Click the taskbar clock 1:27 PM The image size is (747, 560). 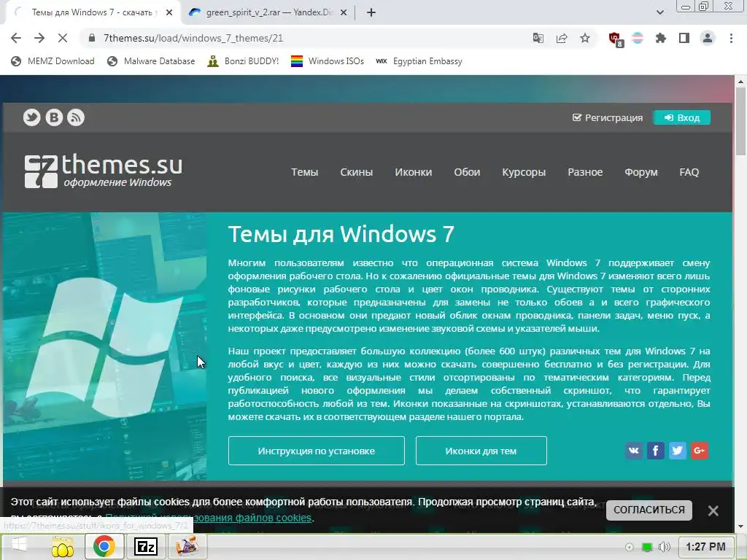pyautogui.click(x=705, y=547)
